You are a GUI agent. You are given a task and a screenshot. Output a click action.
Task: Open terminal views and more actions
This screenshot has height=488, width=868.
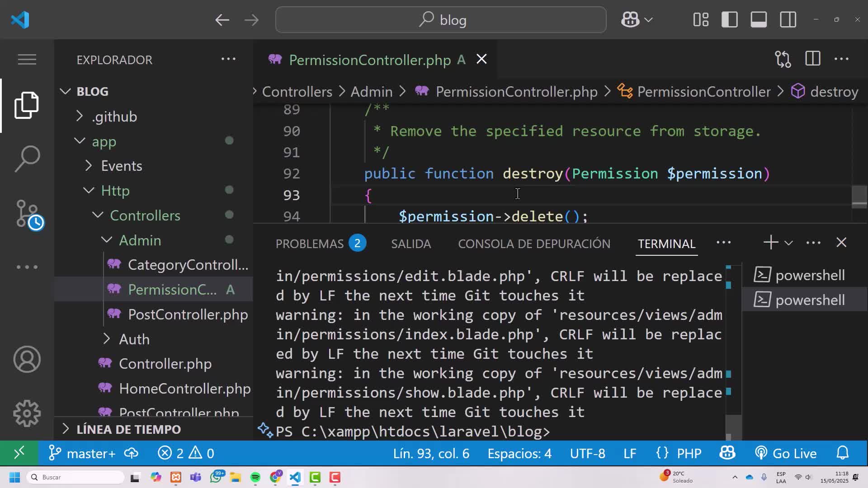pyautogui.click(x=813, y=243)
